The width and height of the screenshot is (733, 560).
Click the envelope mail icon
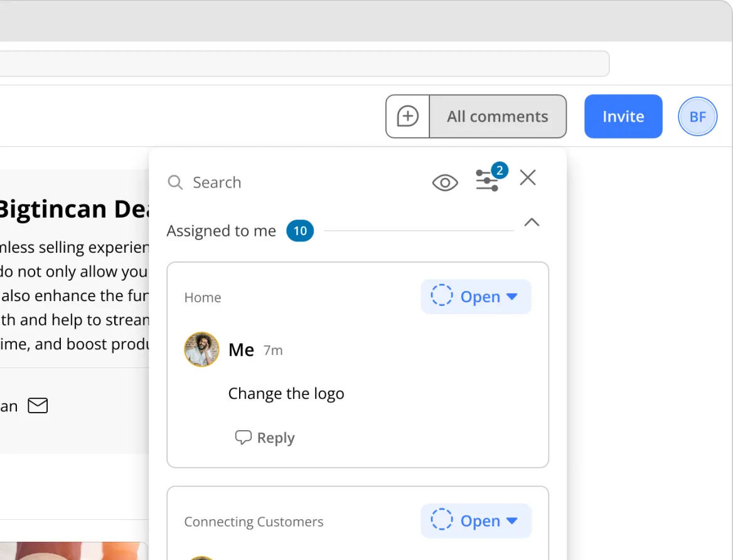click(38, 405)
